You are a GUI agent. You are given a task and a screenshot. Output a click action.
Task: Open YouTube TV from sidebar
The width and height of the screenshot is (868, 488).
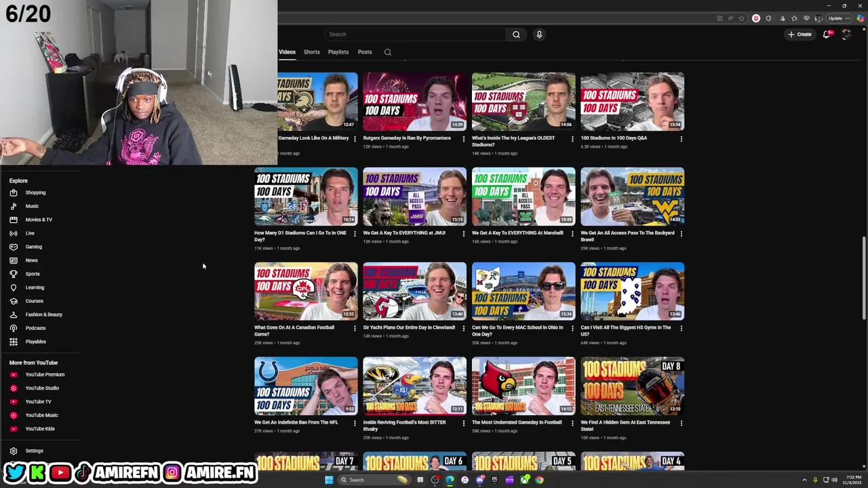tap(38, 401)
